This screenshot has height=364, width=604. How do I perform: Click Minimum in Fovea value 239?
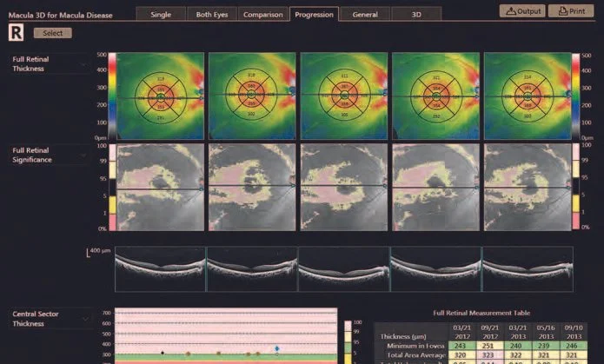[x=544, y=346]
